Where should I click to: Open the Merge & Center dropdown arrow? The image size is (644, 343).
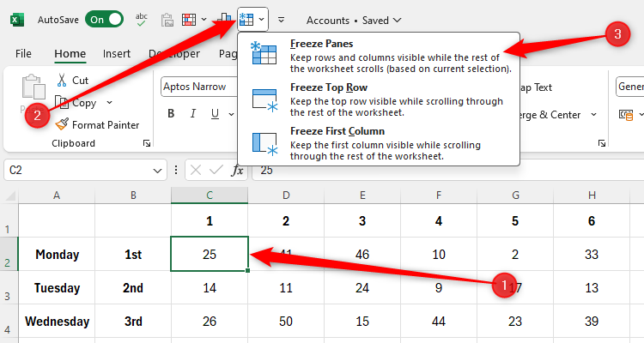pos(593,114)
